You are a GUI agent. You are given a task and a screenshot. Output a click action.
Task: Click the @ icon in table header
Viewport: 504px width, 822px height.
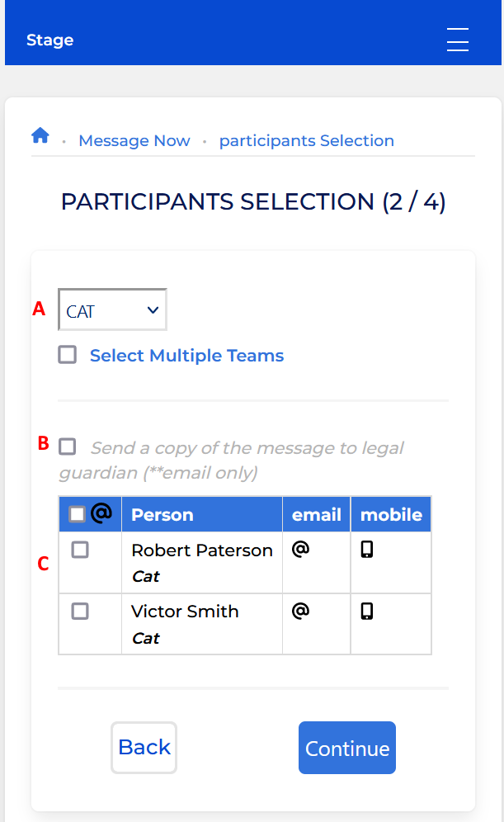click(101, 513)
